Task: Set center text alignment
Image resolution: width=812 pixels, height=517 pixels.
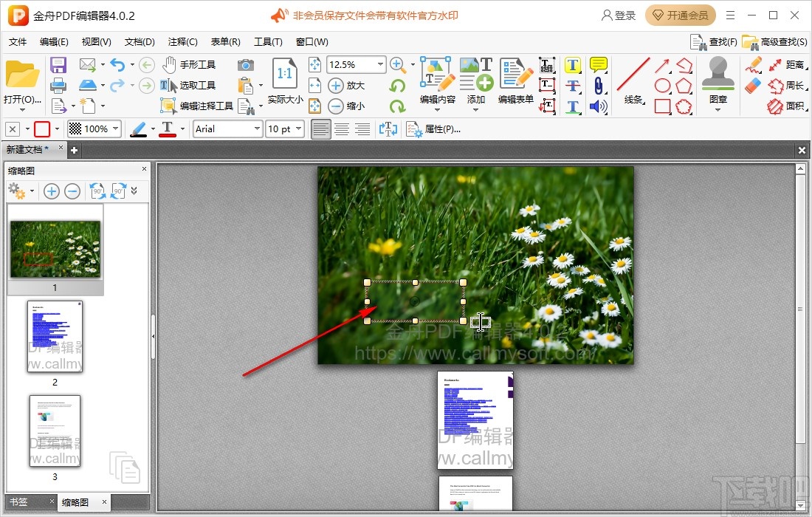Action: pyautogui.click(x=341, y=129)
